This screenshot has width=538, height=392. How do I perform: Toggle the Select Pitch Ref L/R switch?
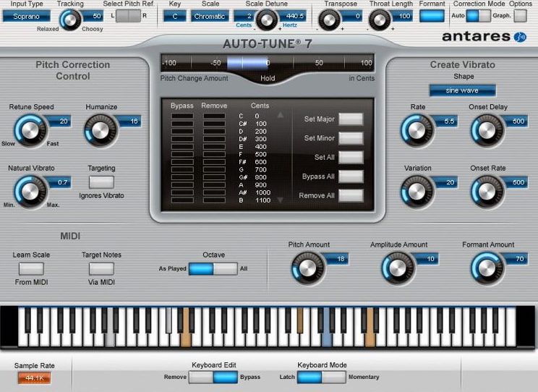click(x=128, y=16)
